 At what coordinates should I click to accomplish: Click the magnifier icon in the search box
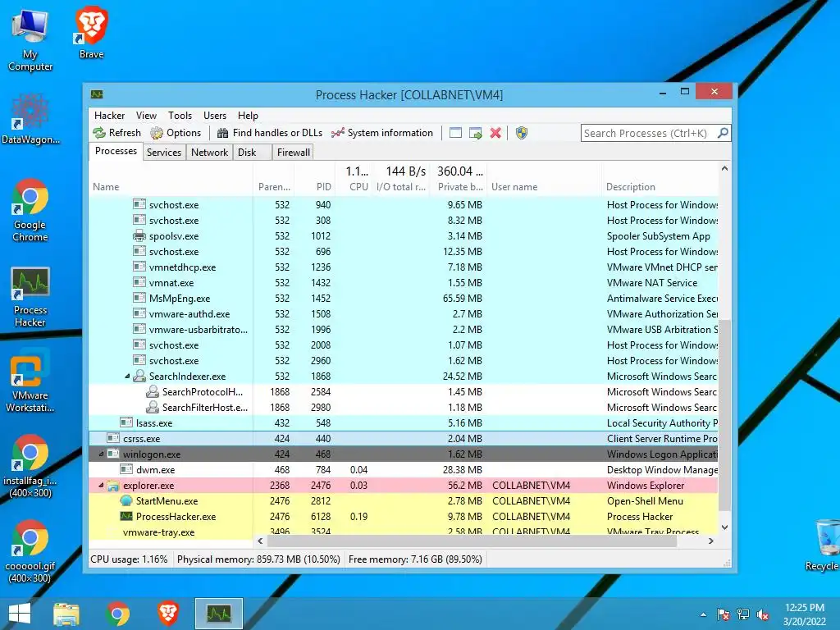723,132
